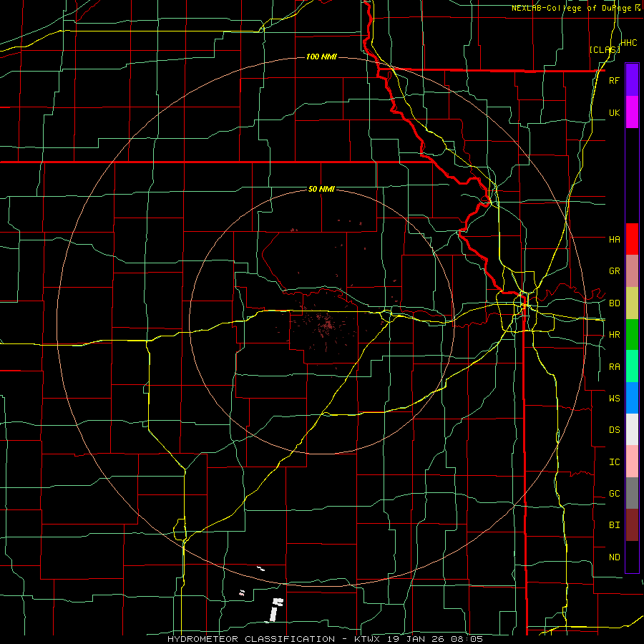Click the 50 NMI range ring label
The image size is (644, 644).
tap(321, 189)
